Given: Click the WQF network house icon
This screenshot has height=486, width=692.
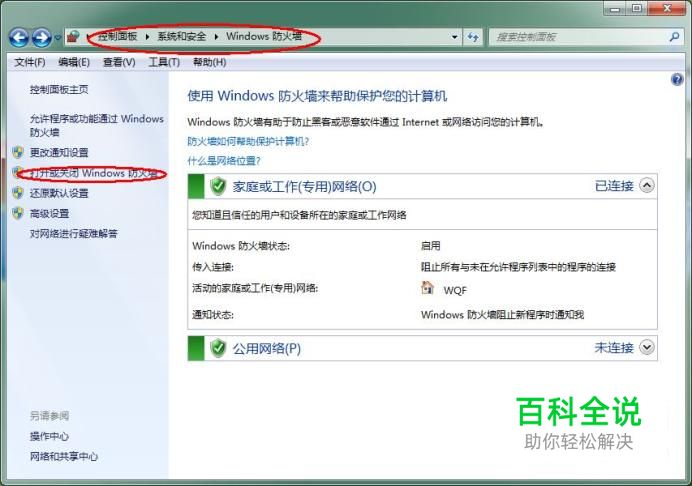Looking at the screenshot, I should pyautogui.click(x=427, y=288).
